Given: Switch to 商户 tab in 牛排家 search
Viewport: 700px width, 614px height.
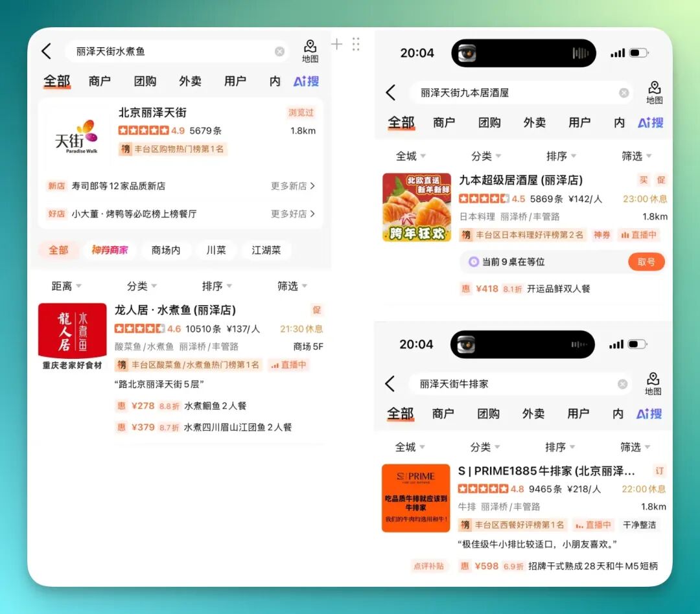Looking at the screenshot, I should click(443, 414).
